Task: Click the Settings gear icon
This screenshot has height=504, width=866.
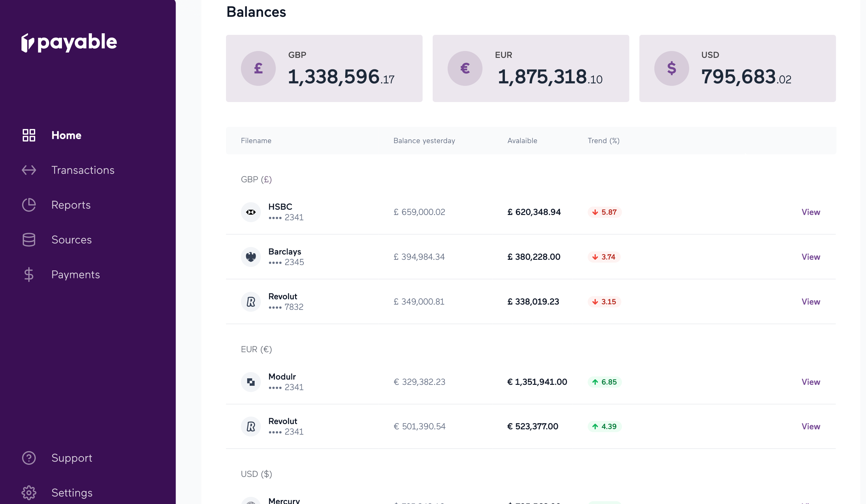Action: (29, 493)
